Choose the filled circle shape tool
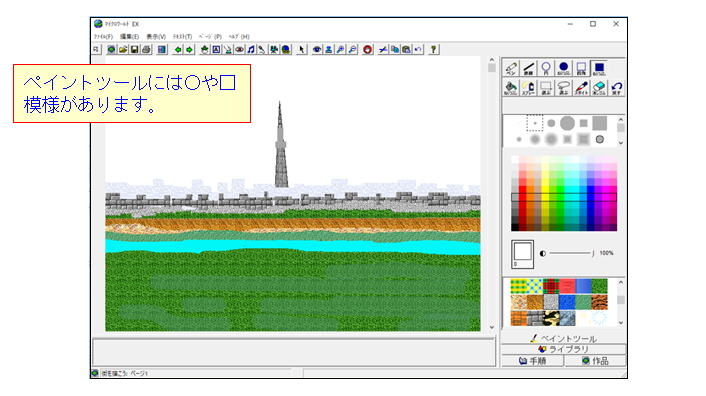The width and height of the screenshot is (706, 396). (564, 68)
